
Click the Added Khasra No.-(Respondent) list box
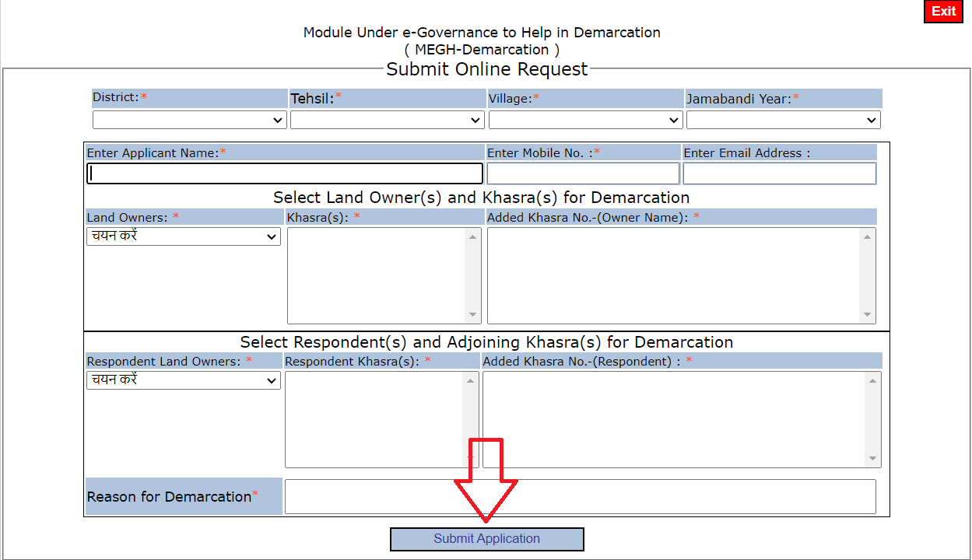(x=673, y=419)
